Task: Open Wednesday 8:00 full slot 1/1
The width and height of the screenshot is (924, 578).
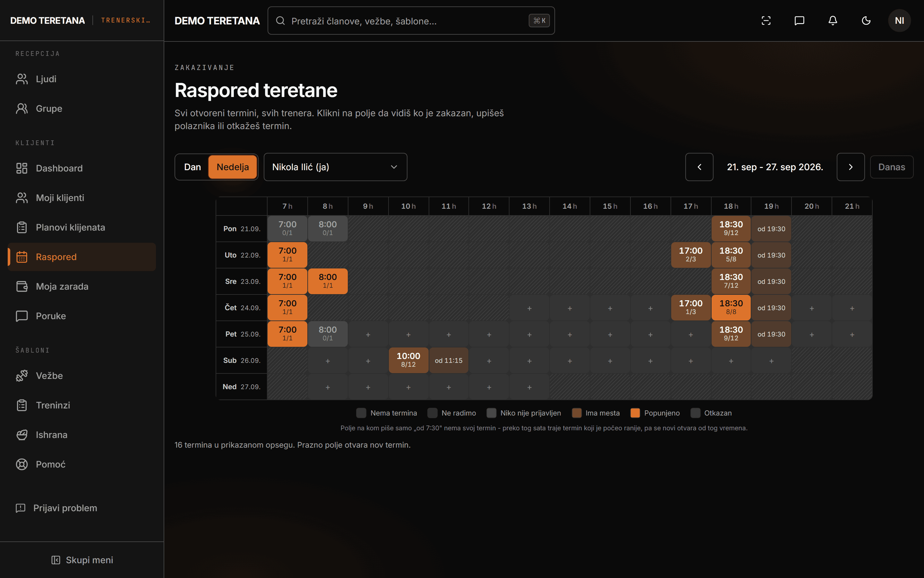Action: pos(328,281)
